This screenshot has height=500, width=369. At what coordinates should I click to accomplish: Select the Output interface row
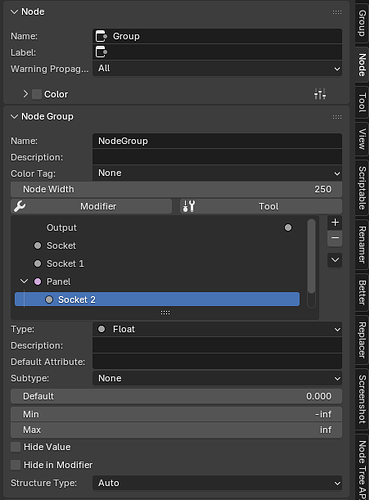click(x=157, y=228)
